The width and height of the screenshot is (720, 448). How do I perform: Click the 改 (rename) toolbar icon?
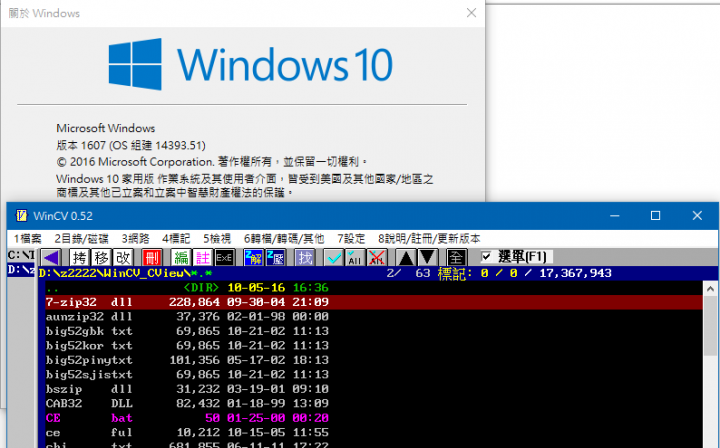click(x=123, y=258)
